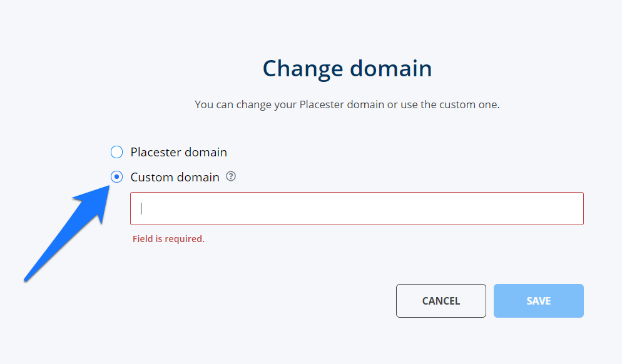
Task: Click the description text under the heading
Action: click(x=347, y=104)
